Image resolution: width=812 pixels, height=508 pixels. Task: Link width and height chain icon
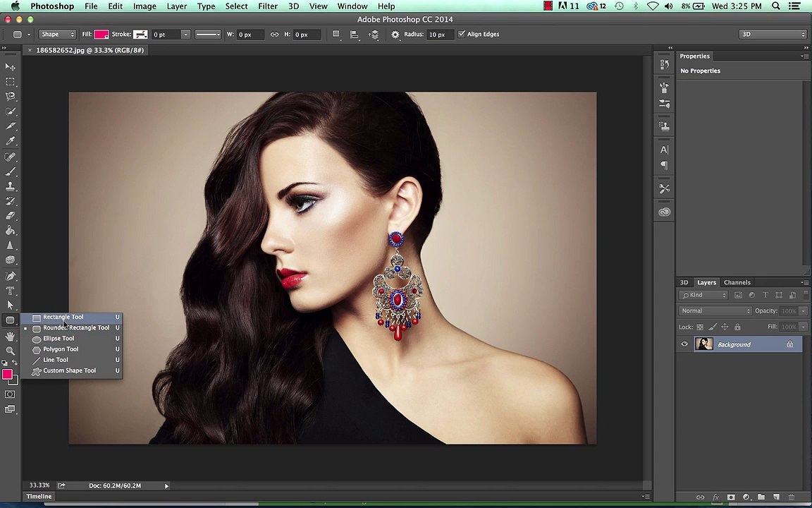point(274,35)
